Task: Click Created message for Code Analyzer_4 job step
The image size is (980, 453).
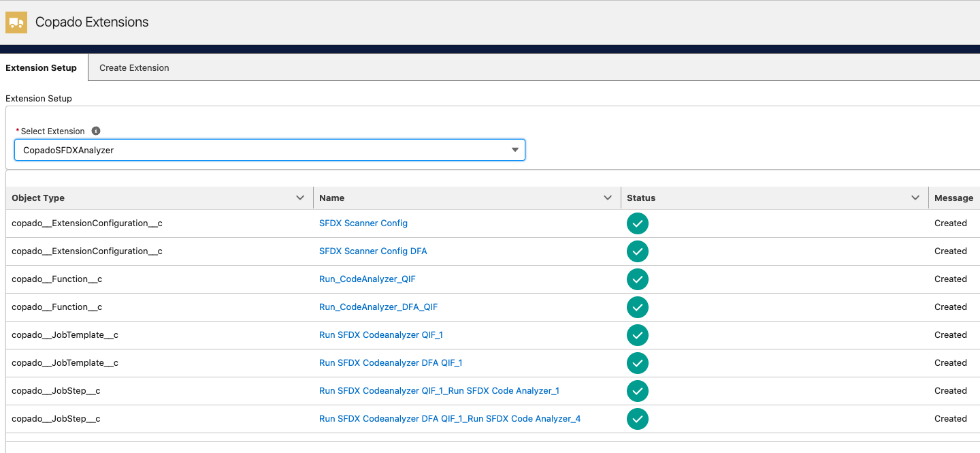Action: [x=951, y=419]
